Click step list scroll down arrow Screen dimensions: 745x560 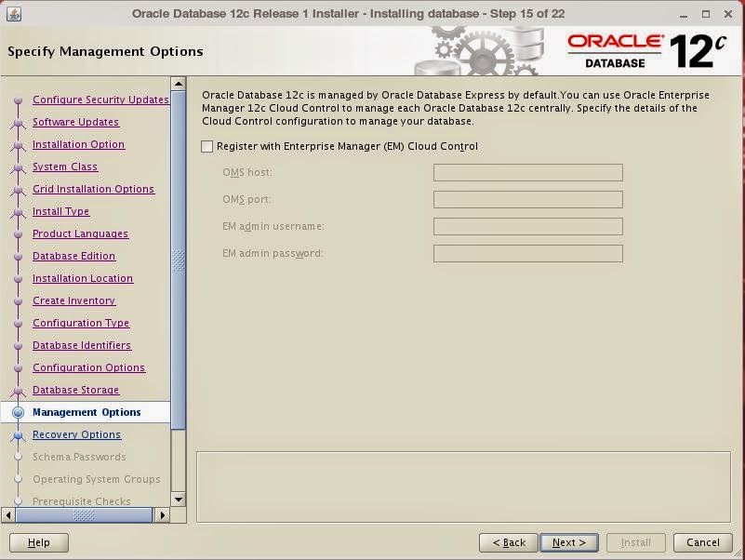pos(179,500)
